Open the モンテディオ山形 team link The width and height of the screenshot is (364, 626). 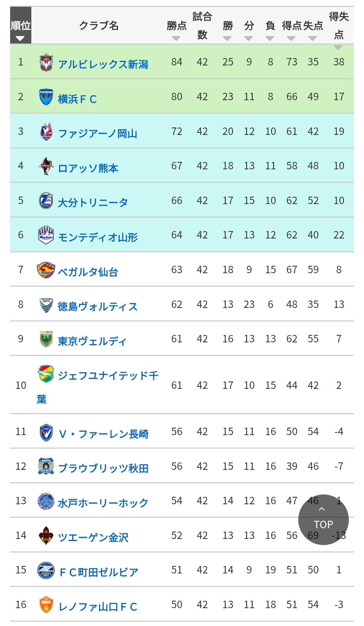coord(98,237)
